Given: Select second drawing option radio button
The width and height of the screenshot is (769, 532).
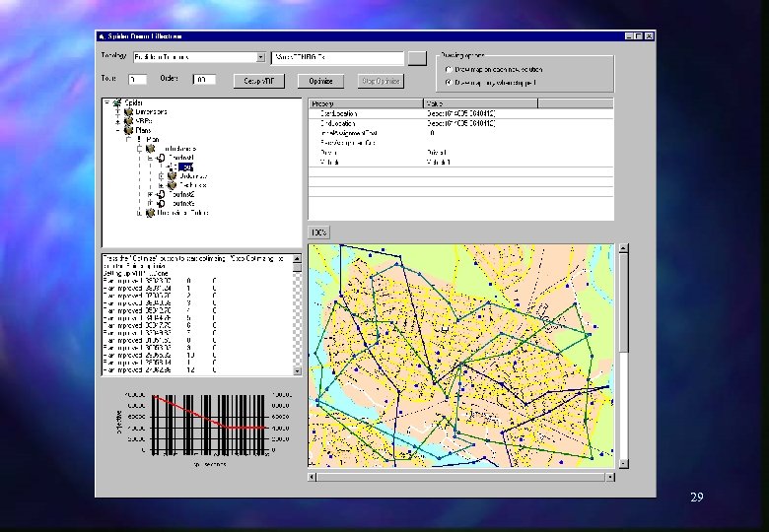Looking at the screenshot, I should (449, 82).
